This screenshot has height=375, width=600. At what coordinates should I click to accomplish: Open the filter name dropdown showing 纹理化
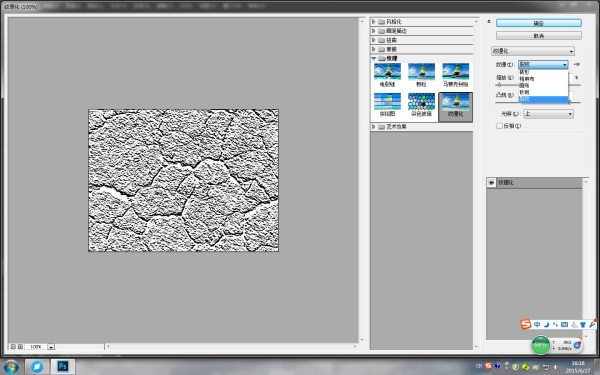point(533,51)
